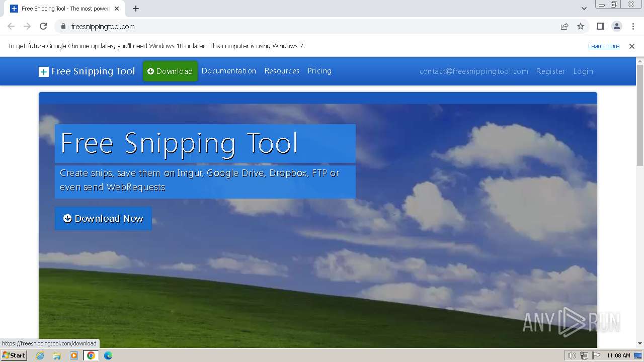
Task: Share this page using the share icon
Action: (565, 26)
